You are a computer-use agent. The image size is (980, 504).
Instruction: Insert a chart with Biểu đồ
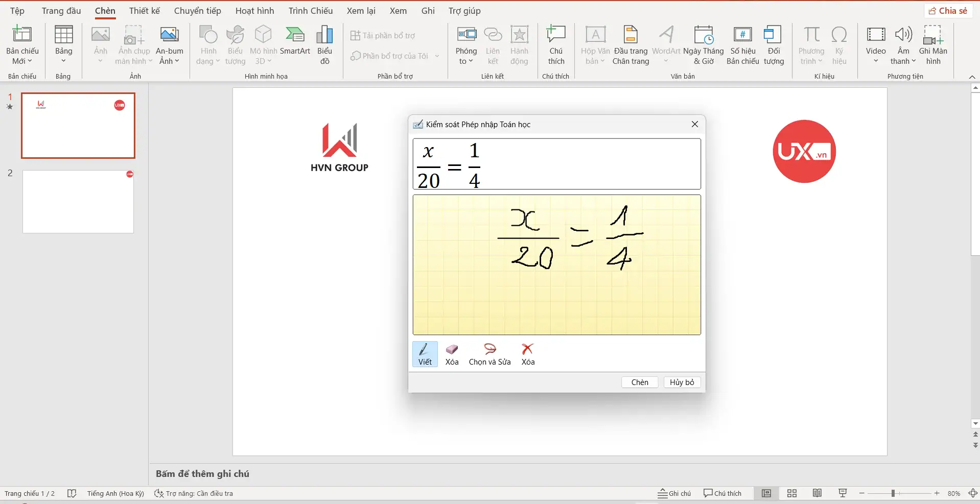coord(324,45)
